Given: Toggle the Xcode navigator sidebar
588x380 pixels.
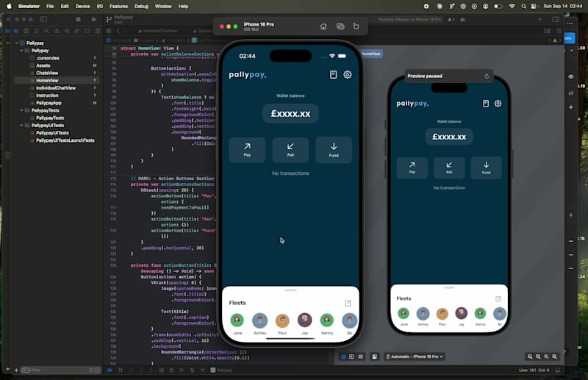Looking at the screenshot, I should (43, 19).
